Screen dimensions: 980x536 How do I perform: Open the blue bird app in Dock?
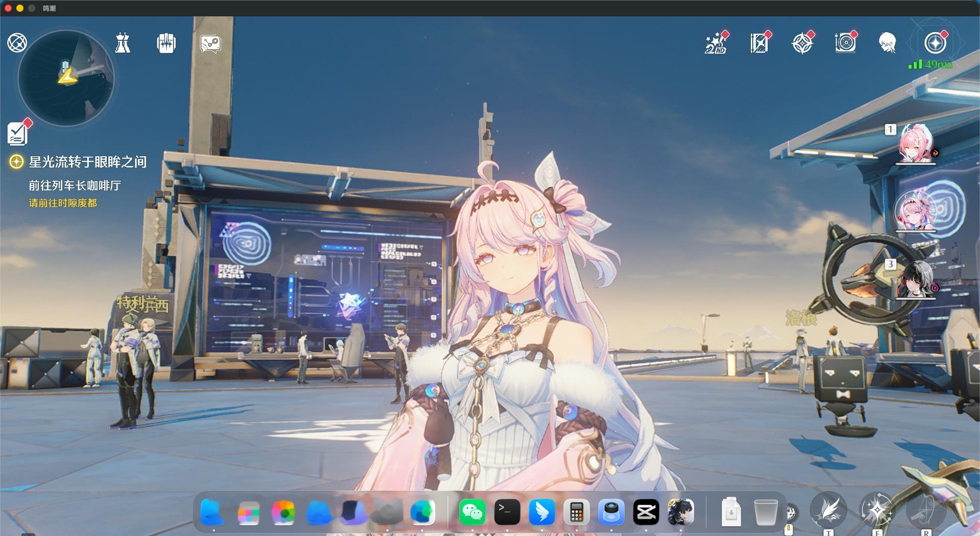542,512
